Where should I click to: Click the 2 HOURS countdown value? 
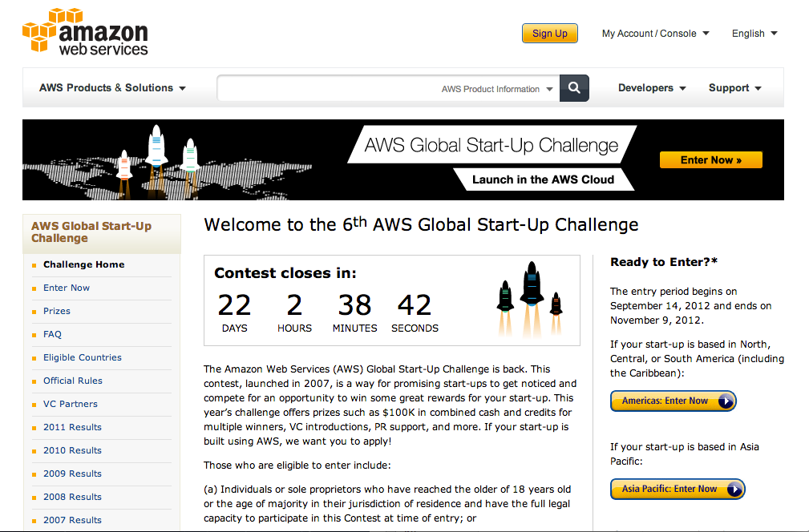click(x=294, y=312)
